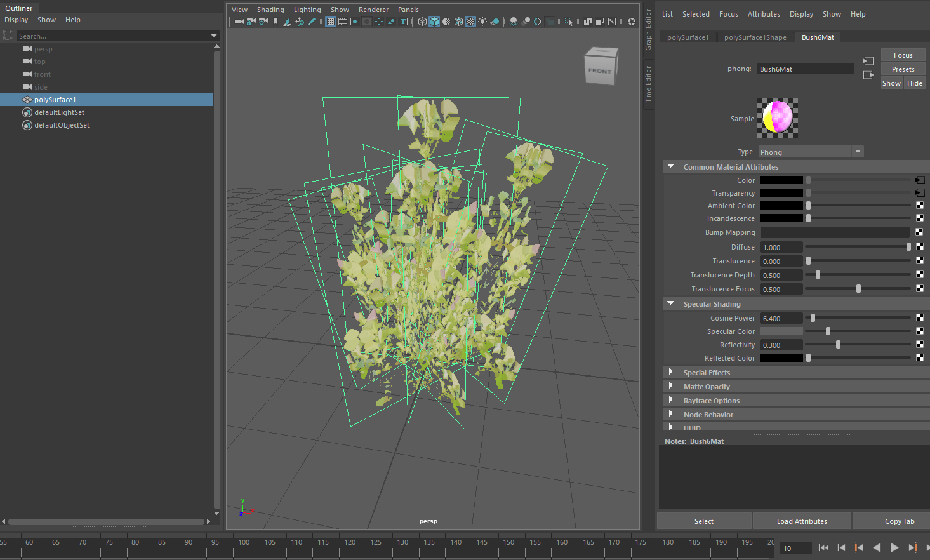Open the Lighting menu in the viewport
The width and height of the screenshot is (930, 560).
[x=307, y=10]
